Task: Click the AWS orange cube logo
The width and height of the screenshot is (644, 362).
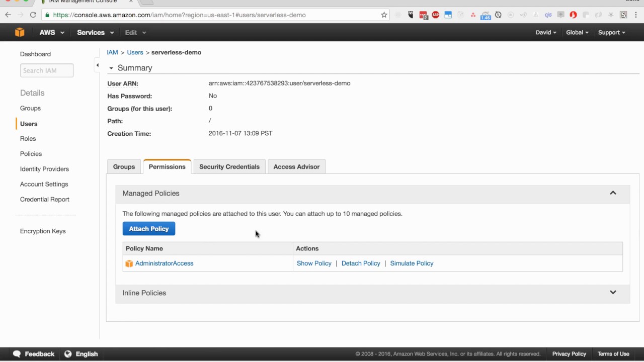Action: [x=20, y=32]
